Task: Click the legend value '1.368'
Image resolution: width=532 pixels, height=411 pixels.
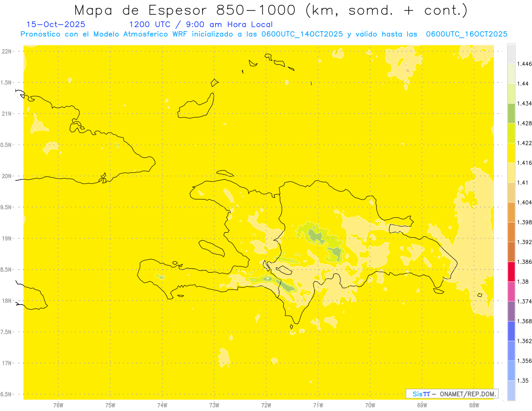Action: coord(524,321)
